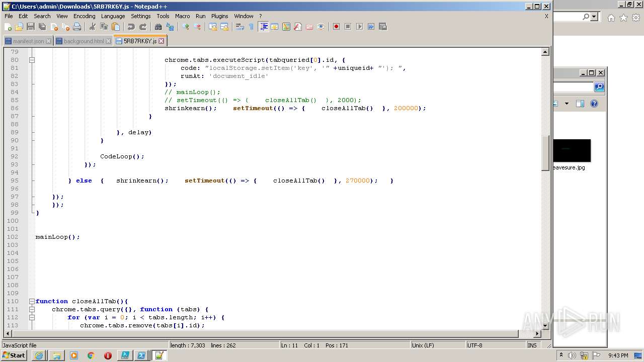Open the Search menu
This screenshot has height=362, width=644.
click(x=42, y=16)
